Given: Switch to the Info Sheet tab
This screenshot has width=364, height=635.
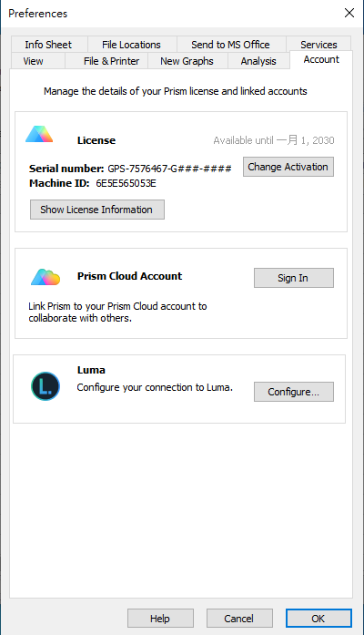Looking at the screenshot, I should click(48, 44).
